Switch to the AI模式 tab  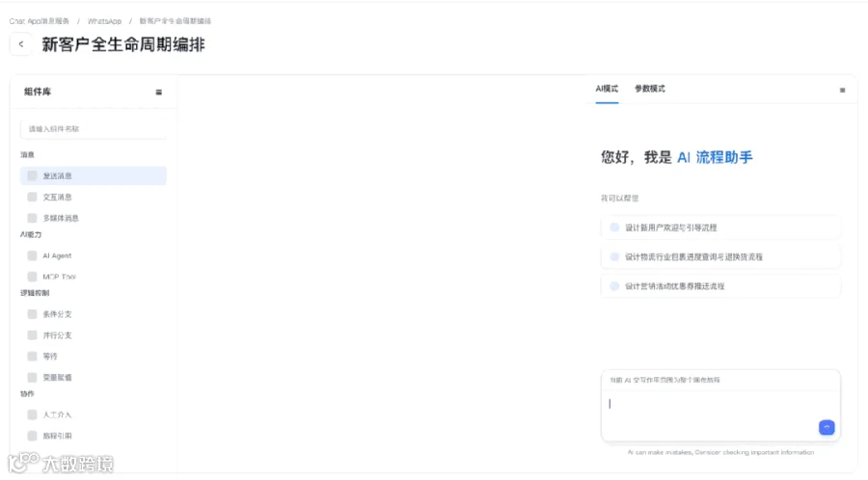(x=607, y=89)
